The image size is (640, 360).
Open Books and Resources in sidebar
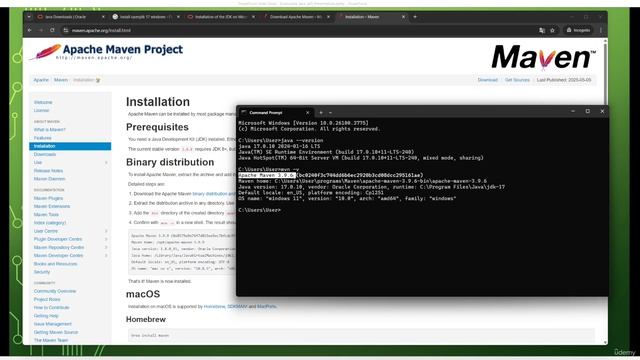pos(55,264)
